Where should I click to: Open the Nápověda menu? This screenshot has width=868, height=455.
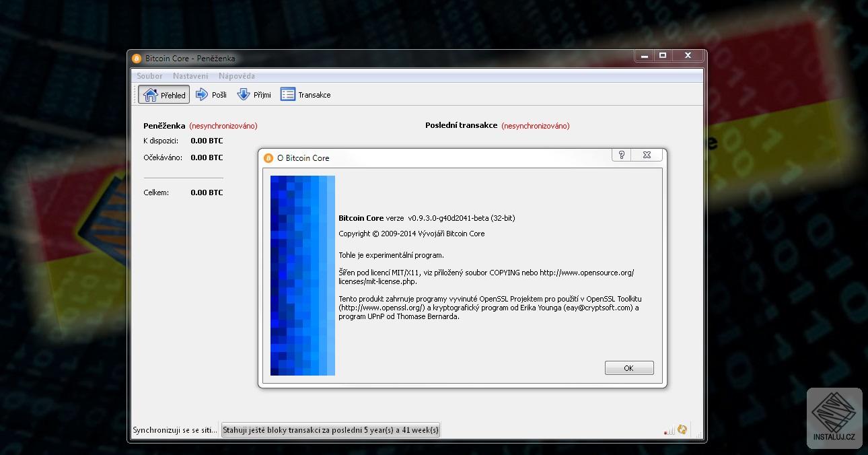237,76
